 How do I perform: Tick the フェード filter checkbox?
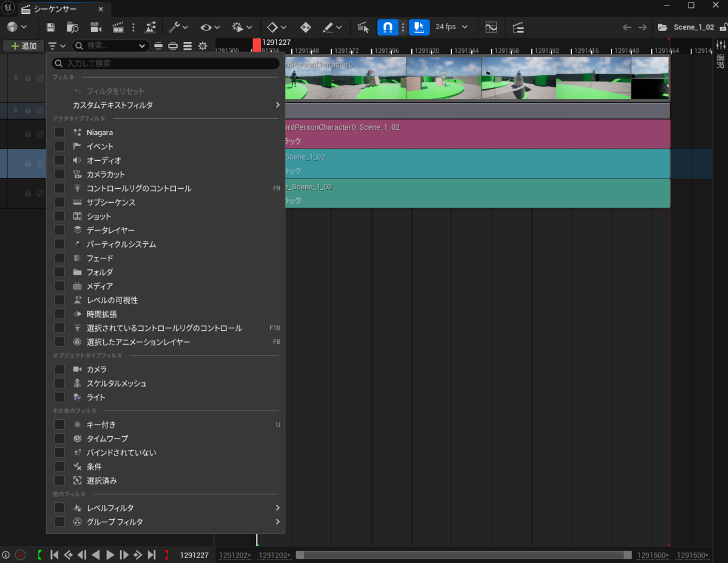59,258
